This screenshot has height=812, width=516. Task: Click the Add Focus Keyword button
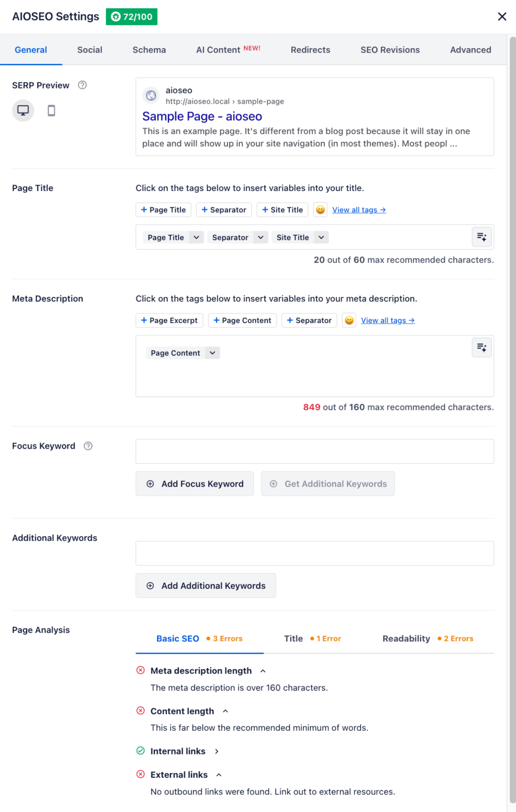point(195,484)
